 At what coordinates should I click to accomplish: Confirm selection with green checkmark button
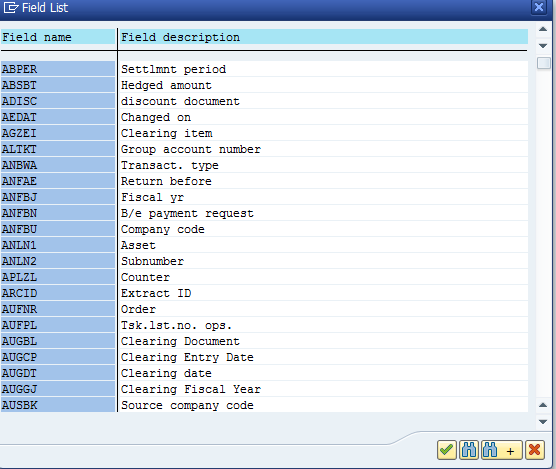point(446,450)
